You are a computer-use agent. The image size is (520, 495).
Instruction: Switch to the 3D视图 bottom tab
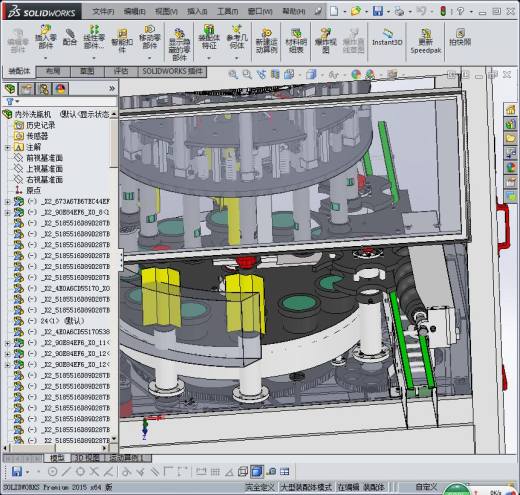tap(88, 458)
